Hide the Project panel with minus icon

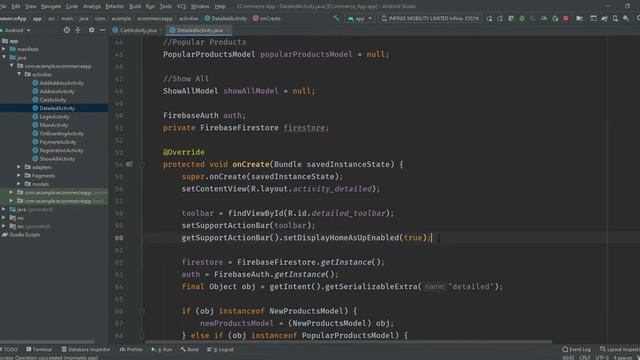tap(102, 30)
